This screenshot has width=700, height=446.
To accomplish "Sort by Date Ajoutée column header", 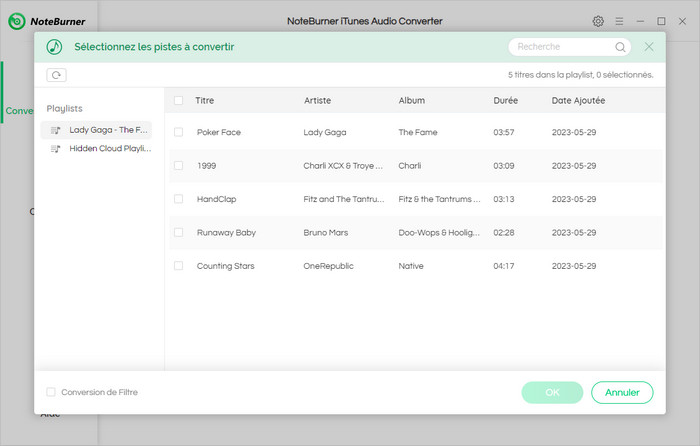I will click(578, 100).
